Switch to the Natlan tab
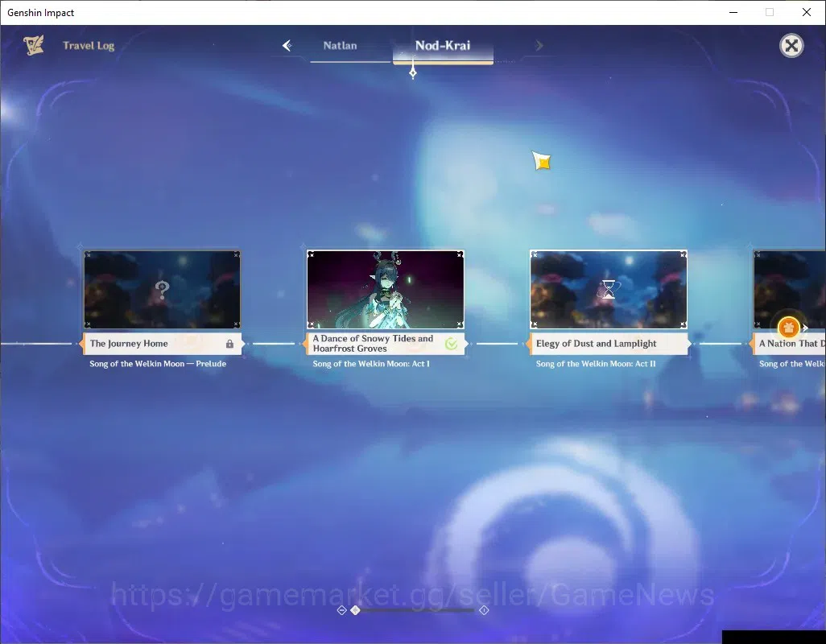The height and width of the screenshot is (644, 826). pos(340,45)
